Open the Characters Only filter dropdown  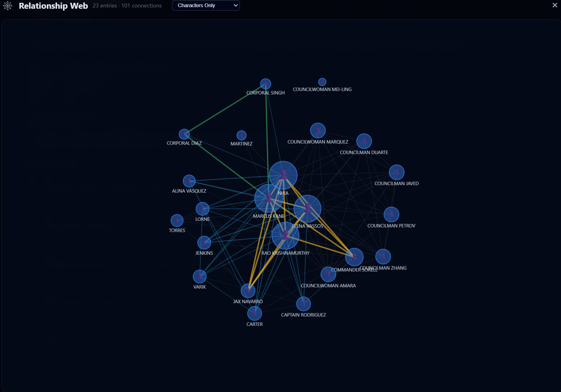[x=206, y=5]
